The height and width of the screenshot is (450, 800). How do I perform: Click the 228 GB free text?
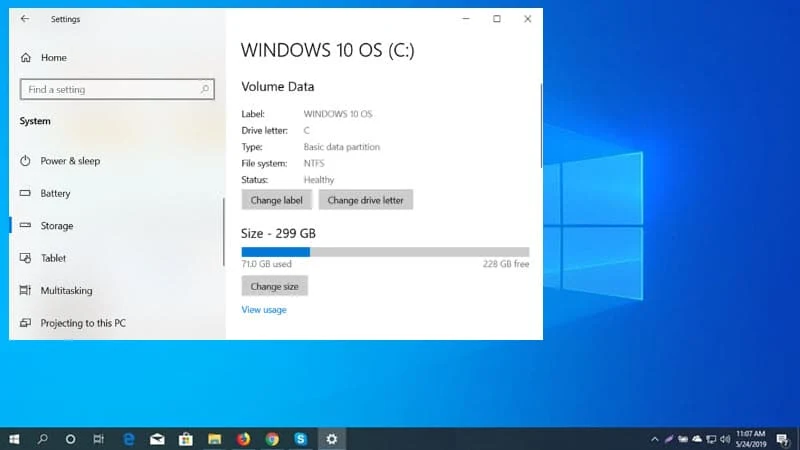[x=506, y=264]
